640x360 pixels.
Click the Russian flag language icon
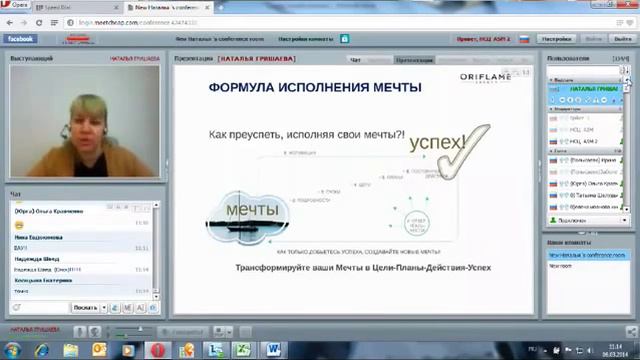tap(524, 39)
